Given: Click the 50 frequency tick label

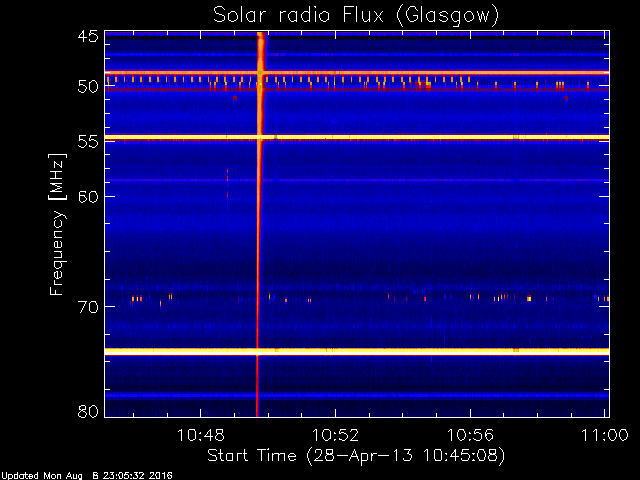Looking at the screenshot, I should [x=88, y=87].
